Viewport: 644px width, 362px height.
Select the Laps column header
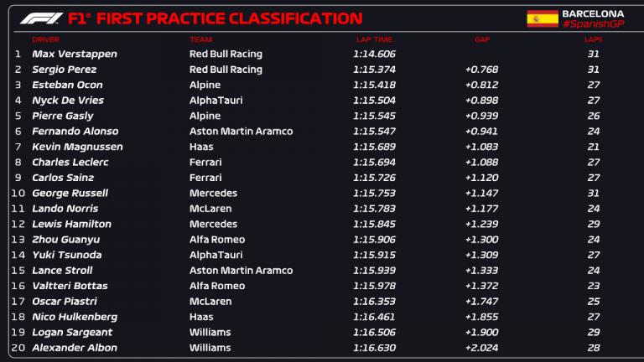pos(594,39)
